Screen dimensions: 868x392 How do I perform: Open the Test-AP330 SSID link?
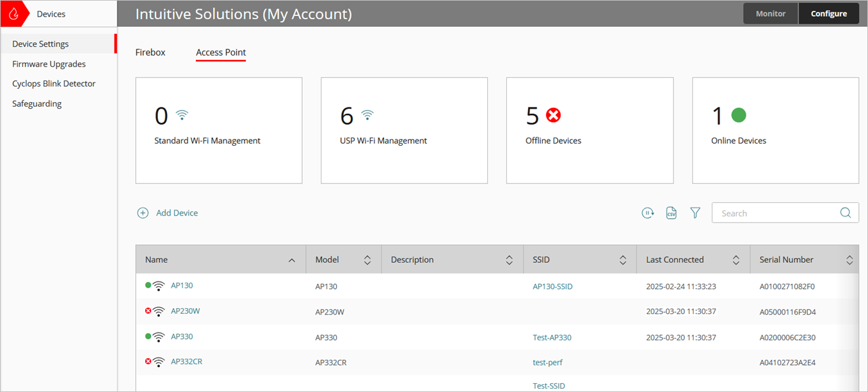[552, 337]
